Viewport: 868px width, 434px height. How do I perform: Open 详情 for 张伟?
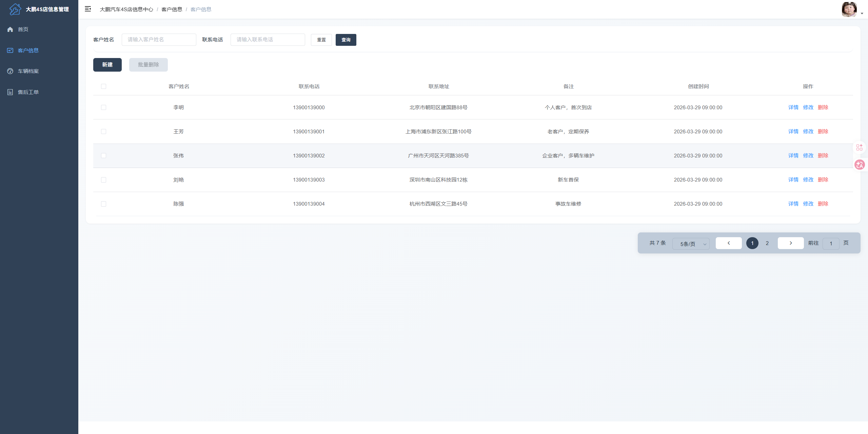point(793,156)
